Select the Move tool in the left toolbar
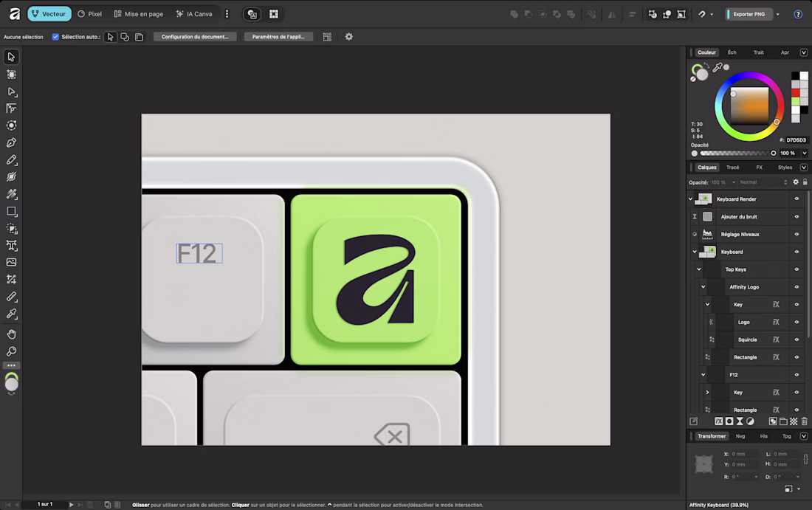This screenshot has width=812, height=510. tap(11, 57)
